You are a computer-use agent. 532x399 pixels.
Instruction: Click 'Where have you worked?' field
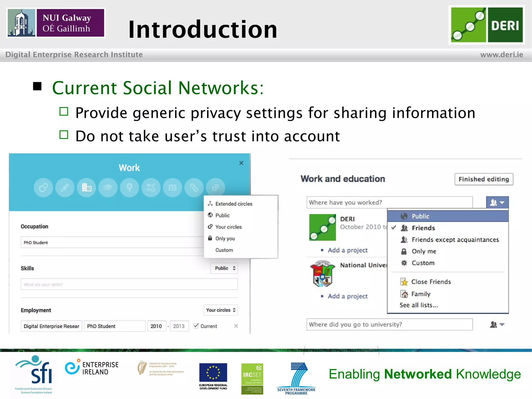pyautogui.click(x=389, y=202)
